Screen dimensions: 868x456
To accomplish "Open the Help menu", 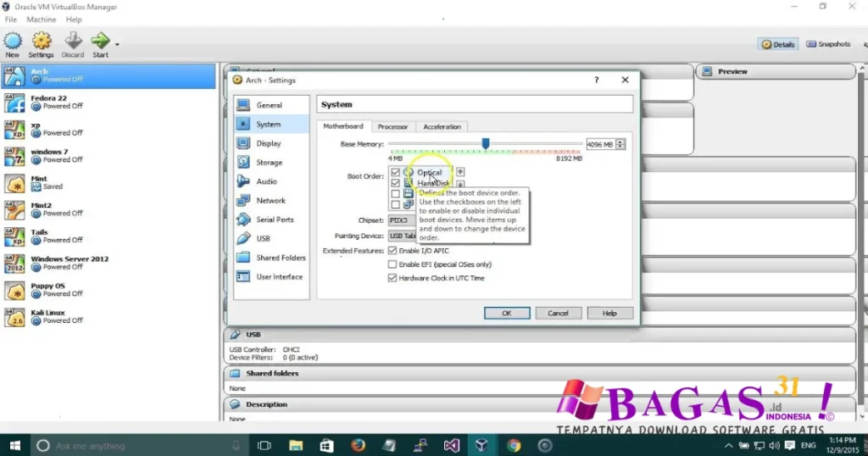I will (74, 19).
